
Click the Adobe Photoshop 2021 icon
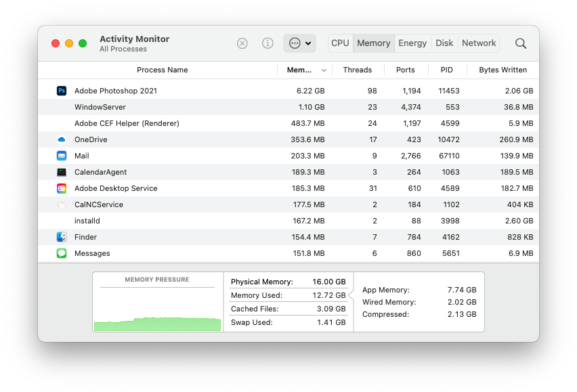tap(62, 91)
